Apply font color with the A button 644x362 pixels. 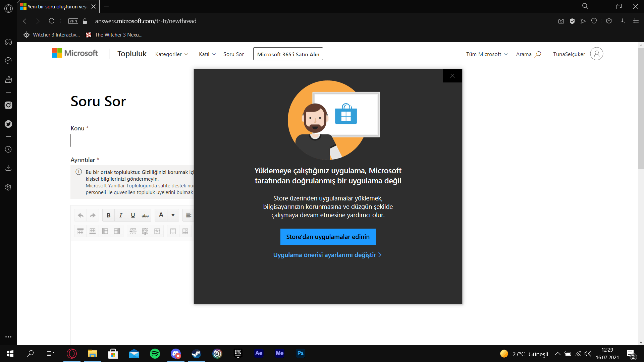click(161, 215)
